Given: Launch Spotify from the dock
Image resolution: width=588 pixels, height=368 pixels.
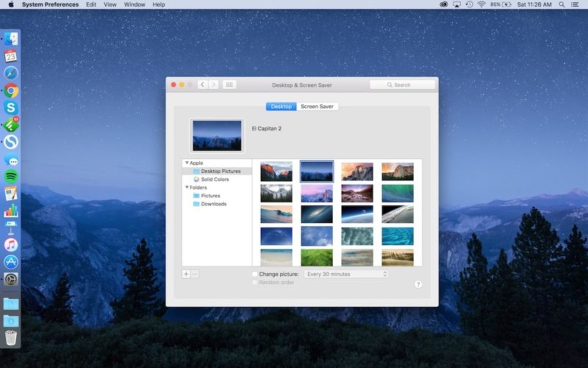Looking at the screenshot, I should 11,176.
